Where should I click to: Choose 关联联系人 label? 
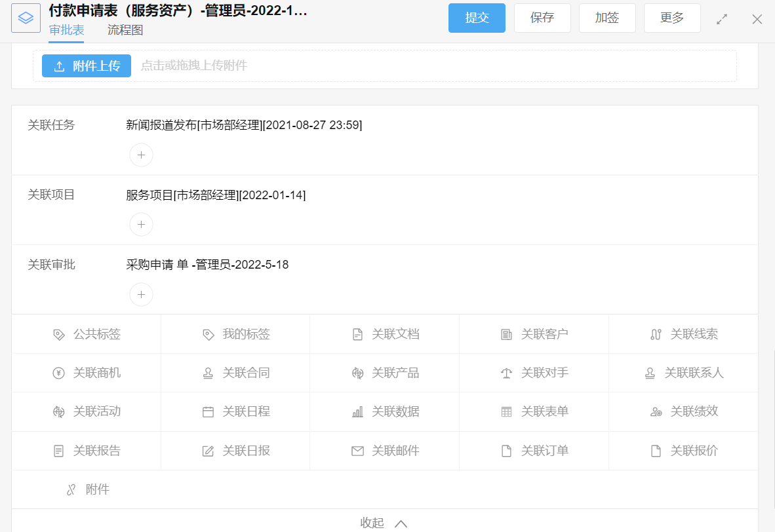694,373
